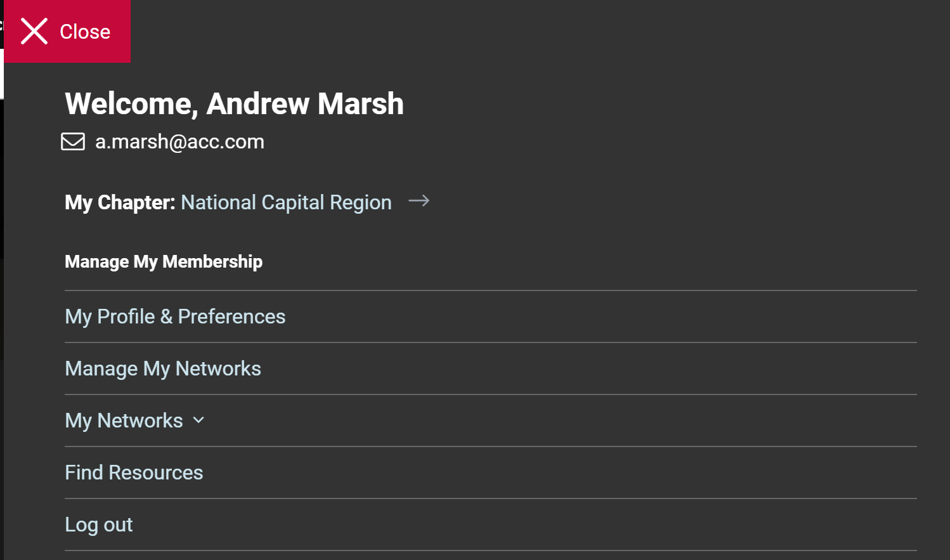Select the Manage My Networks item
This screenshot has width=950, height=560.
(x=163, y=368)
